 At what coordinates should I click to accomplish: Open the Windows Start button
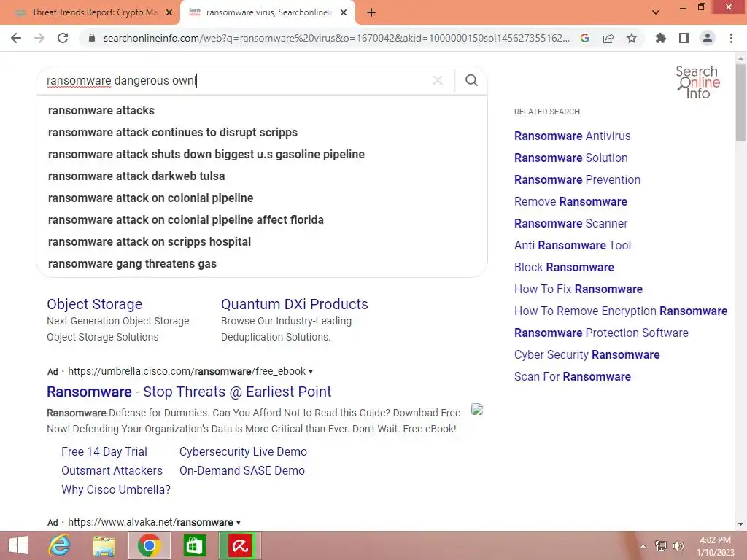tap(18, 545)
